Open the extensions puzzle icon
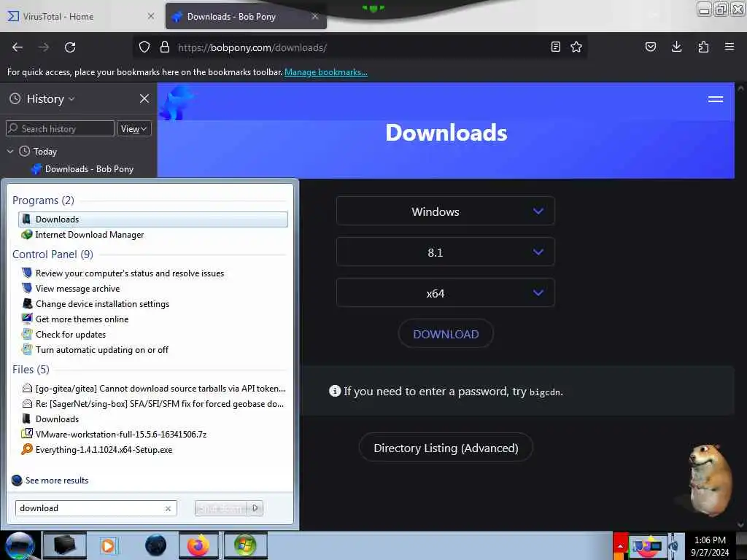 pyautogui.click(x=703, y=47)
